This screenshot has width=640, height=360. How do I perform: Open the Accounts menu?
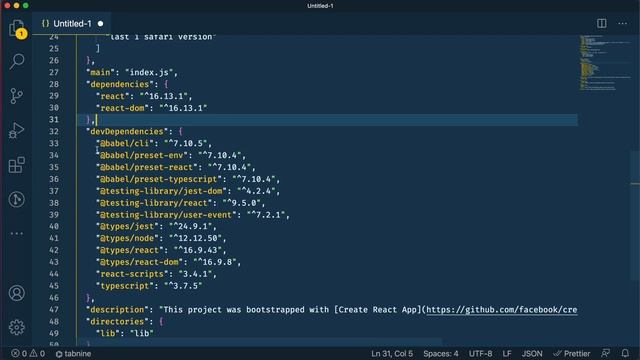coord(17,293)
